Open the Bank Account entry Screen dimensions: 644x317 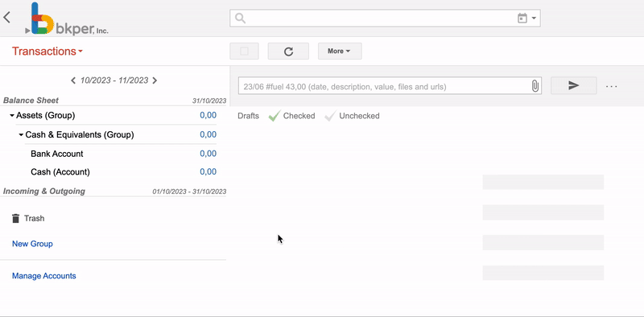click(x=57, y=154)
